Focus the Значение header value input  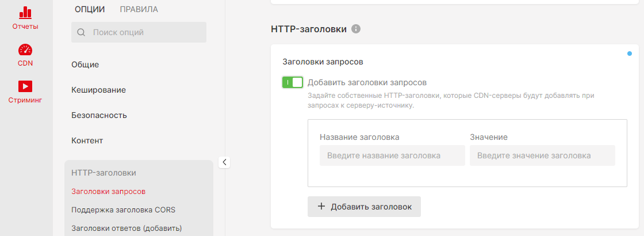[542, 155]
